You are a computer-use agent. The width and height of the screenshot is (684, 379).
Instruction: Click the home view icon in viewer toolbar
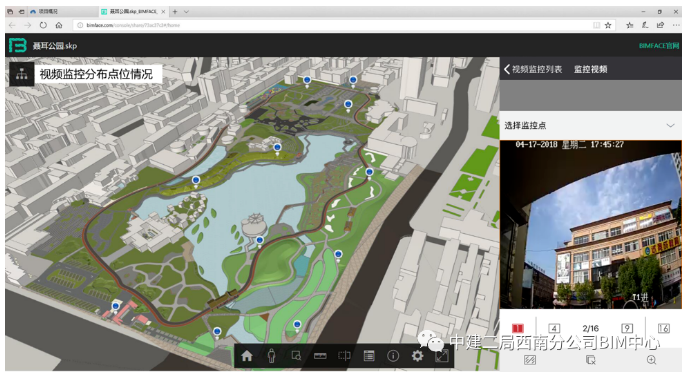tap(247, 356)
